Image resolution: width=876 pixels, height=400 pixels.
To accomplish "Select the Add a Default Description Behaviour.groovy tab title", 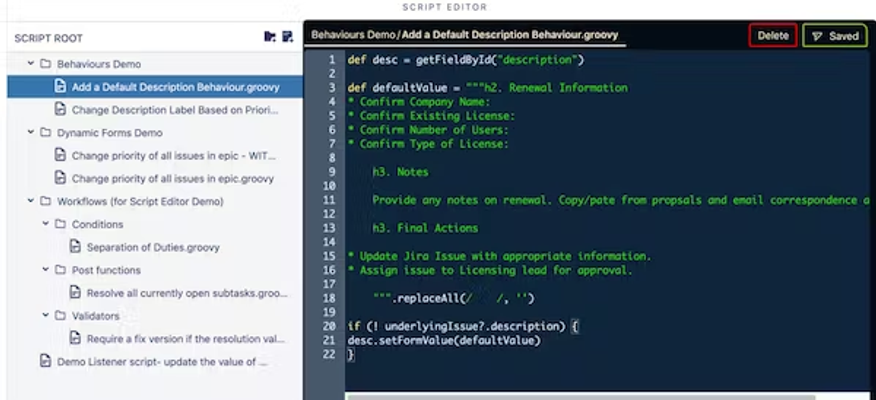I will (510, 35).
